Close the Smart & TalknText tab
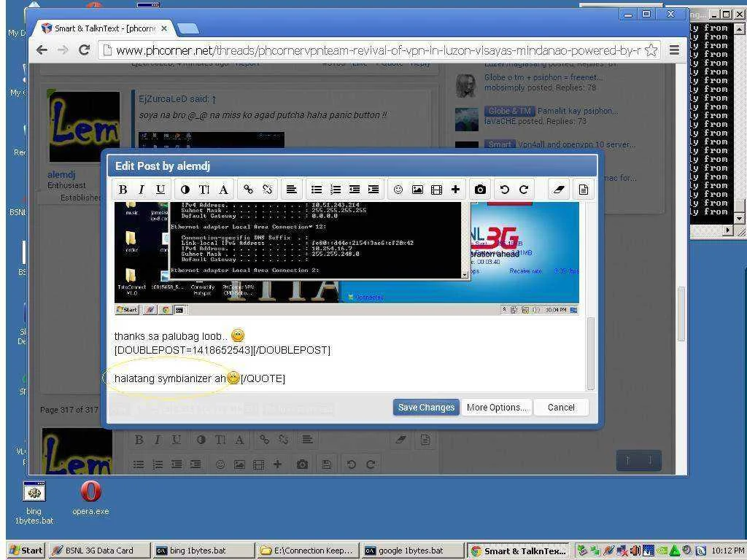Image resolution: width=747 pixels, height=560 pixels. click(164, 28)
